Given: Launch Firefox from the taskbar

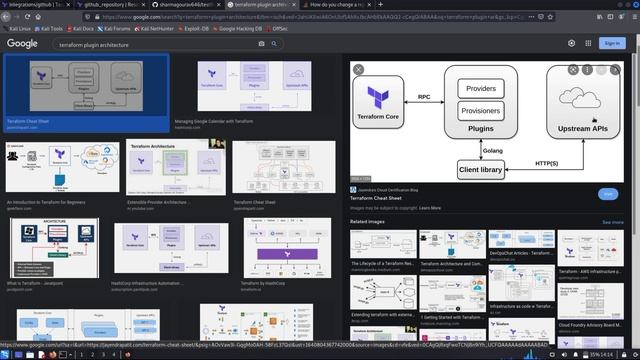Looking at the screenshot, I should pyautogui.click(x=52, y=355).
